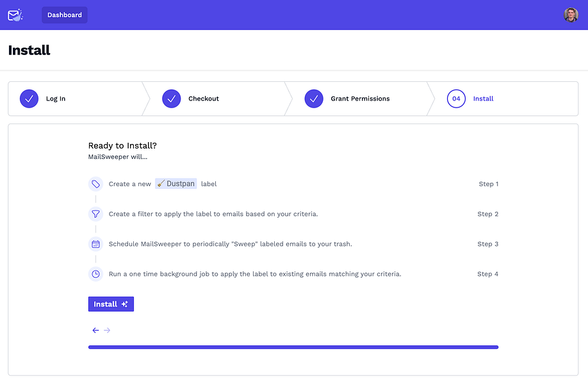Select the Install step label
Image resolution: width=588 pixels, height=384 pixels.
(x=483, y=99)
